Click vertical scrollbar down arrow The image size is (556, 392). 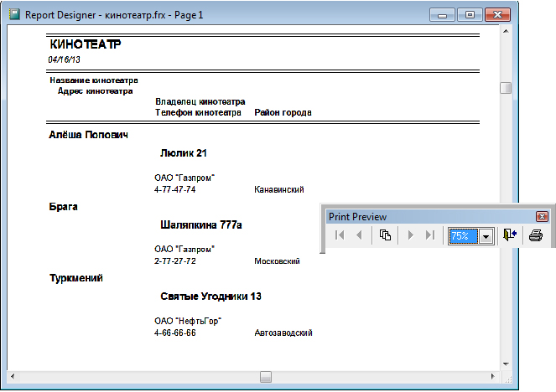pos(506,364)
